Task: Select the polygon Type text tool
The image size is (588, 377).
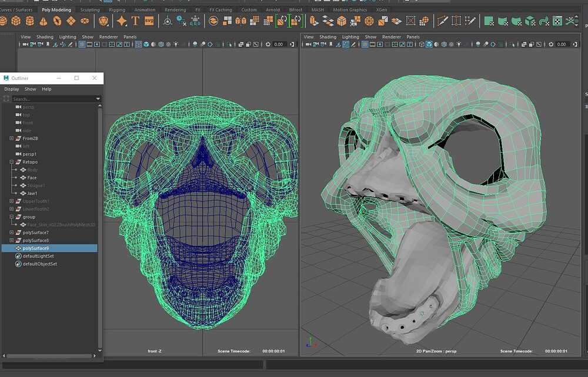Action: click(135, 21)
